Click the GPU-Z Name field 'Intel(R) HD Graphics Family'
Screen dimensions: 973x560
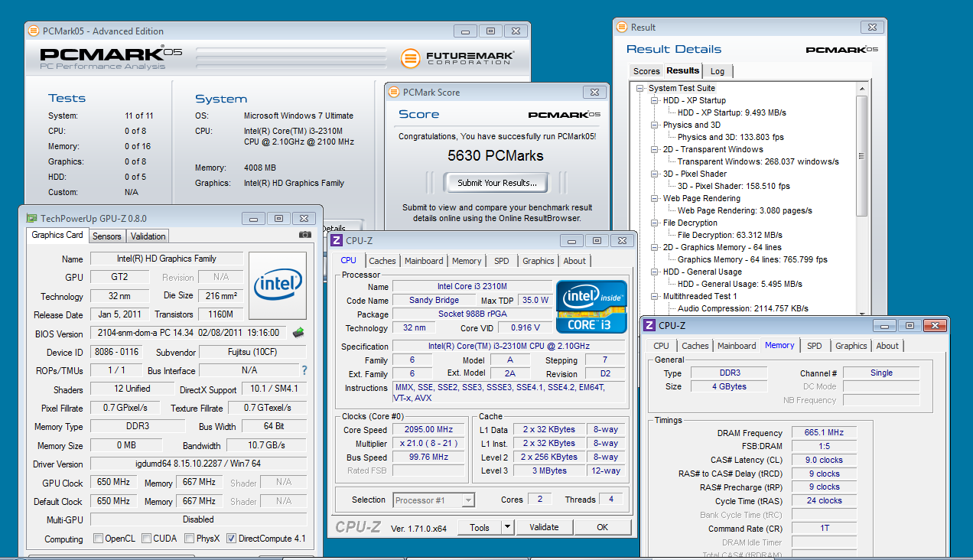167,259
